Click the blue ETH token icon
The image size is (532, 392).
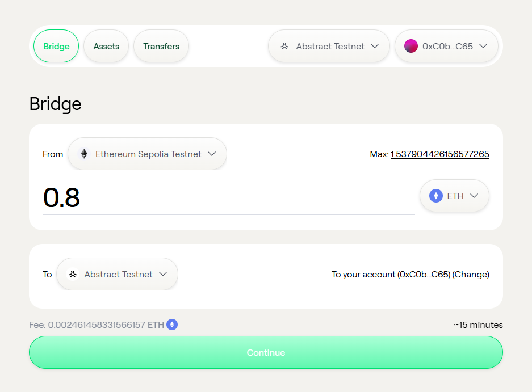[x=436, y=196]
